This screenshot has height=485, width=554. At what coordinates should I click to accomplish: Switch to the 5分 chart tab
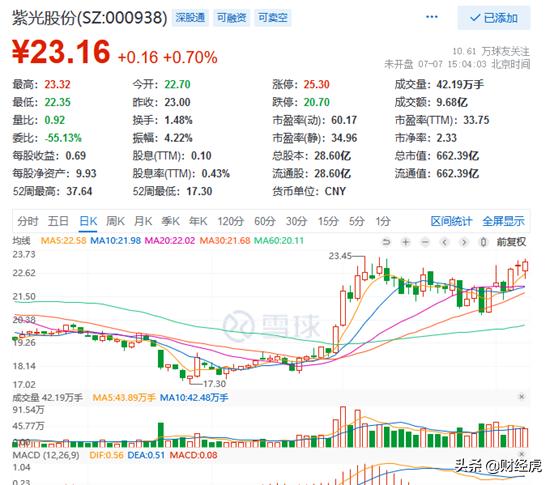[356, 221]
